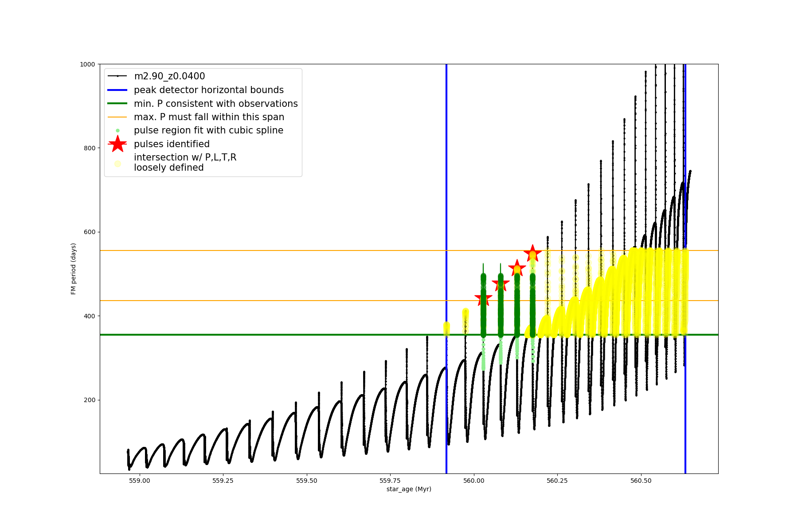The height and width of the screenshot is (532, 798).
Task: Click the 559.50 x-axis tick label
Action: [x=307, y=481]
